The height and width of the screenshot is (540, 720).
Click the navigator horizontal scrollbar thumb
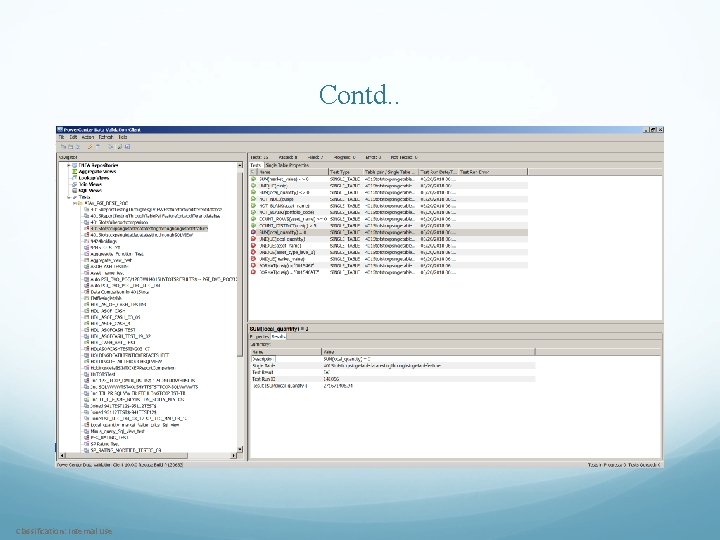click(127, 455)
